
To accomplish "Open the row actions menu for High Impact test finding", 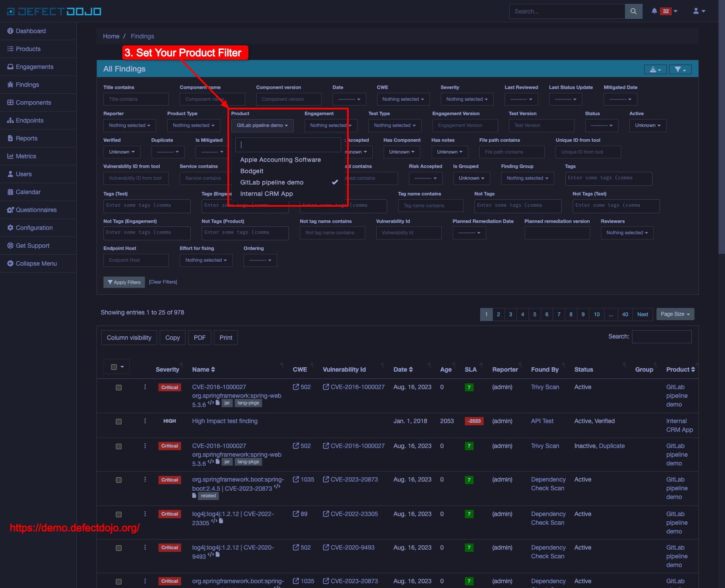I will pyautogui.click(x=145, y=421).
